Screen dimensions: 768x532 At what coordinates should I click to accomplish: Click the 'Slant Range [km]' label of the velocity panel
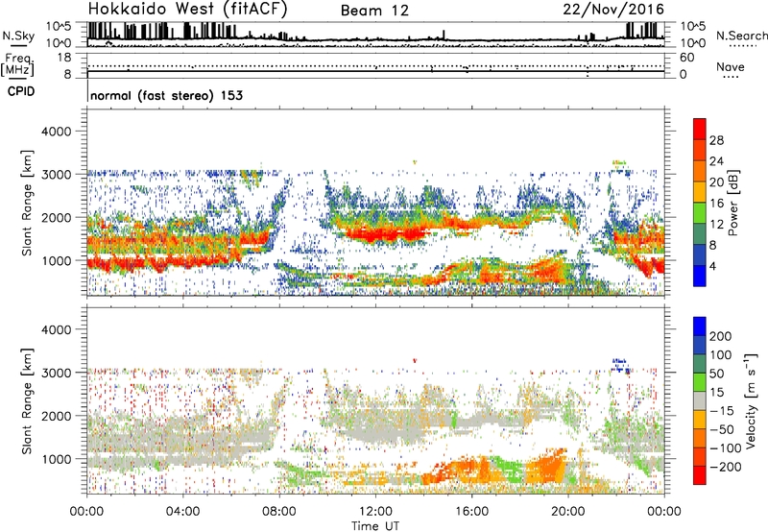click(27, 401)
